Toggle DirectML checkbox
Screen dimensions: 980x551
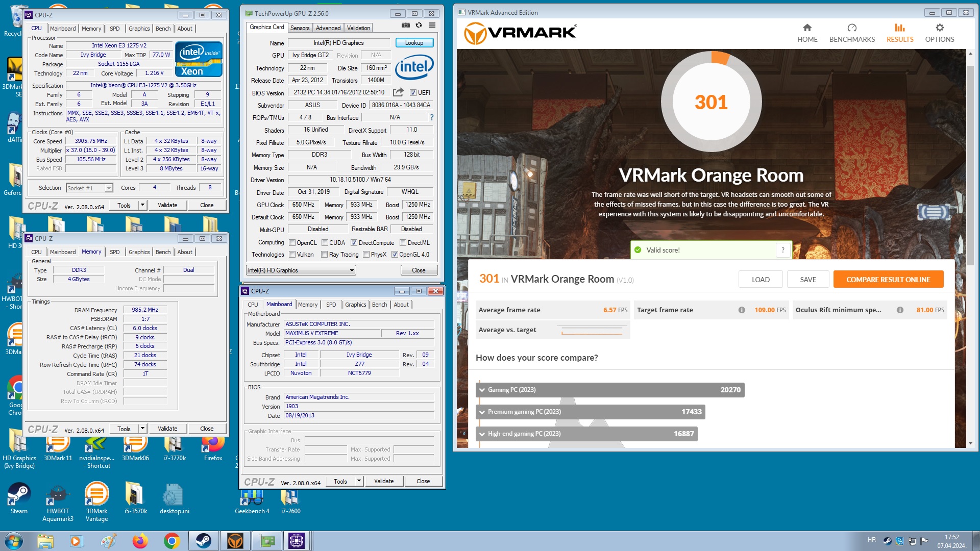pos(403,243)
